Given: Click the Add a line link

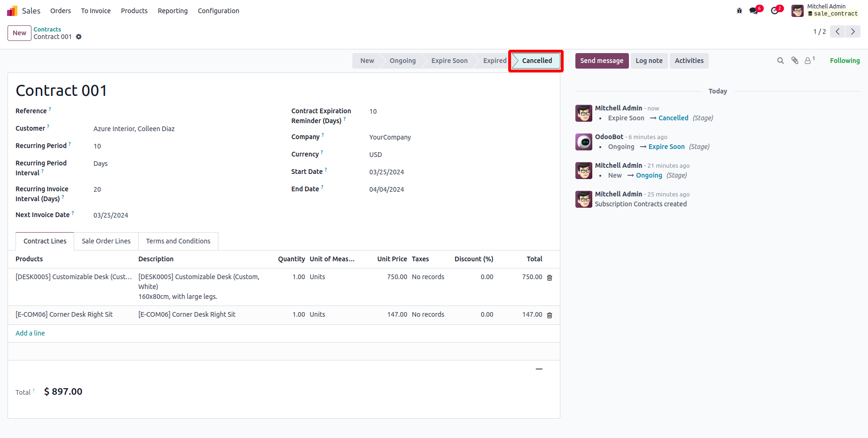Looking at the screenshot, I should click(30, 333).
